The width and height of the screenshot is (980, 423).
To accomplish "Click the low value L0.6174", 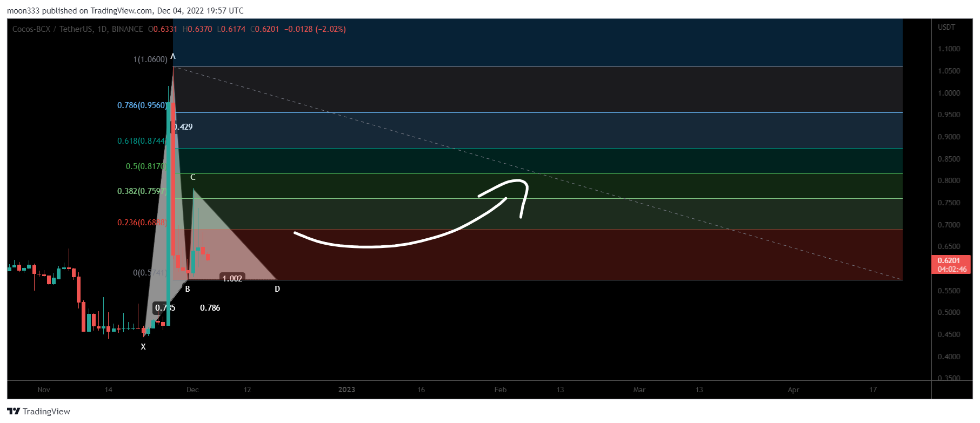I will (231, 29).
